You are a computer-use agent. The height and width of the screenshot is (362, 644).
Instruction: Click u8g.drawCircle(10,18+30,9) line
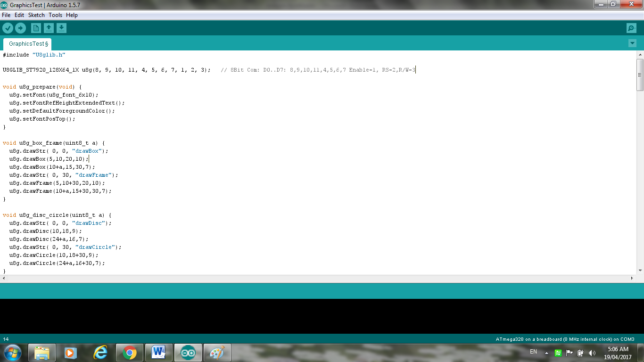pos(54,255)
